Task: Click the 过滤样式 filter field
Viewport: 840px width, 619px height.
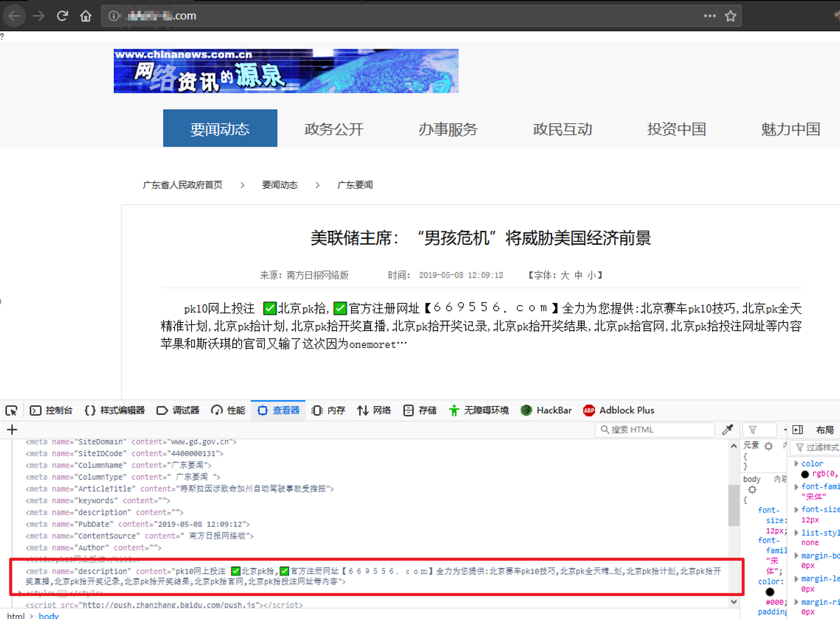Action: coord(816,448)
